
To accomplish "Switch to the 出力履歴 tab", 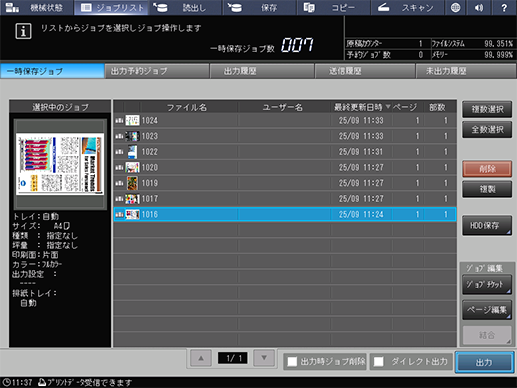I will click(x=262, y=71).
